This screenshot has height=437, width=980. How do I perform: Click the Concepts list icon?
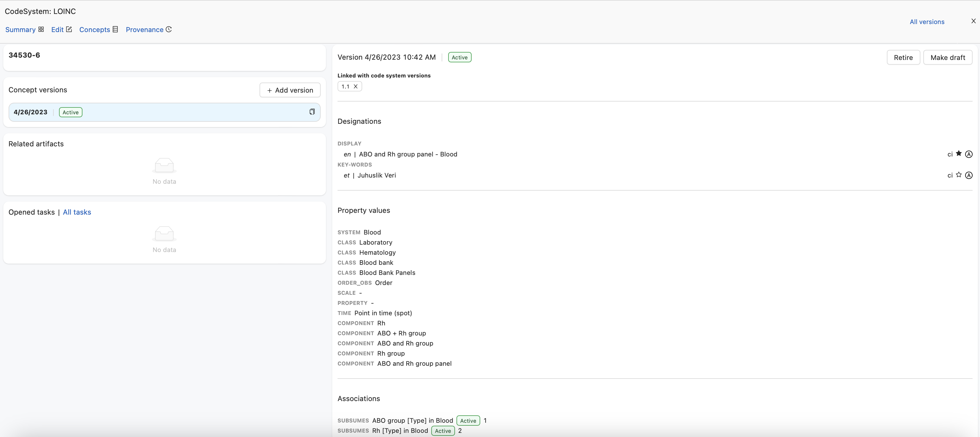pyautogui.click(x=116, y=29)
